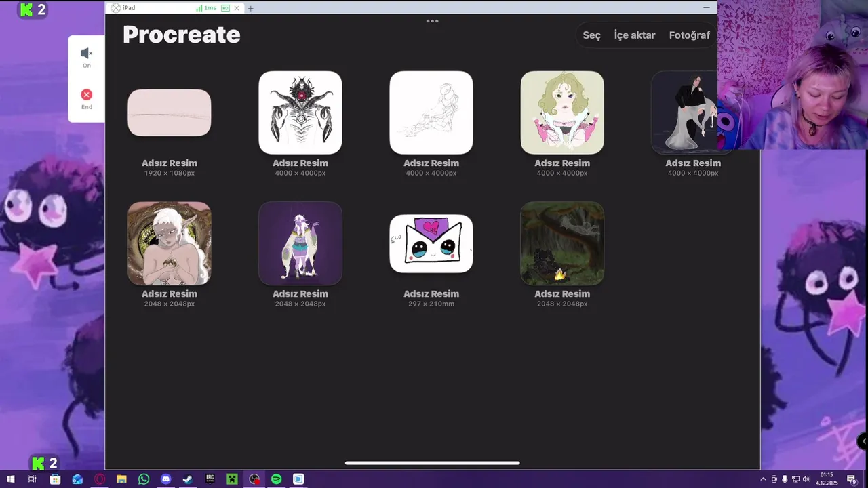
Task: Click the Seç button in Procreate
Action: pyautogui.click(x=591, y=35)
